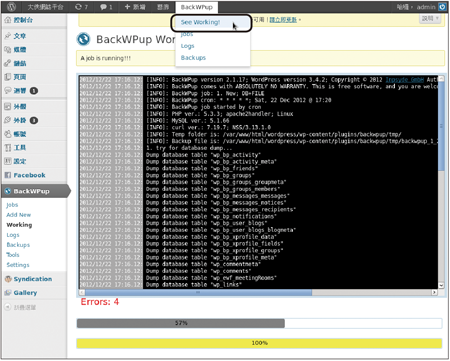Image resolution: width=450 pixels, height=361 pixels.
Task: Click the update link in the yellow notice
Action: click(x=283, y=20)
